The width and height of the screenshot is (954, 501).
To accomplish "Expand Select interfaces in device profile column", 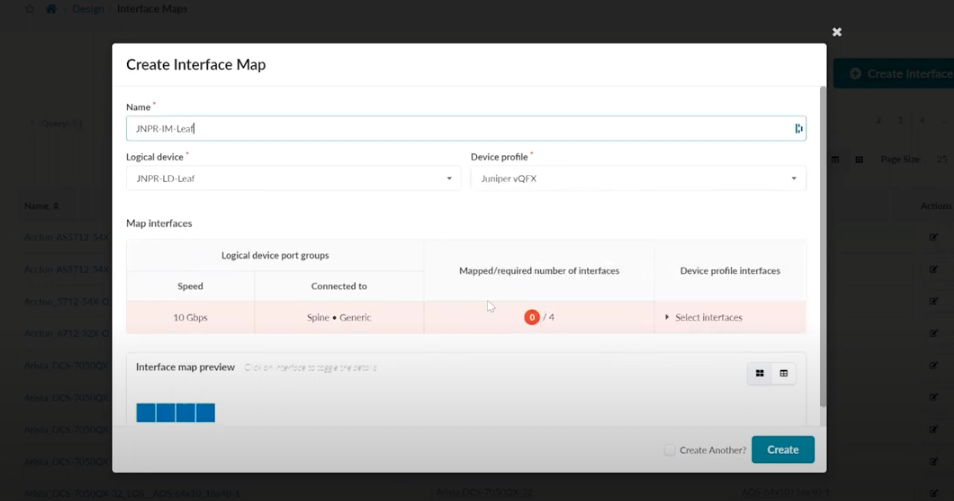I will coord(704,317).
